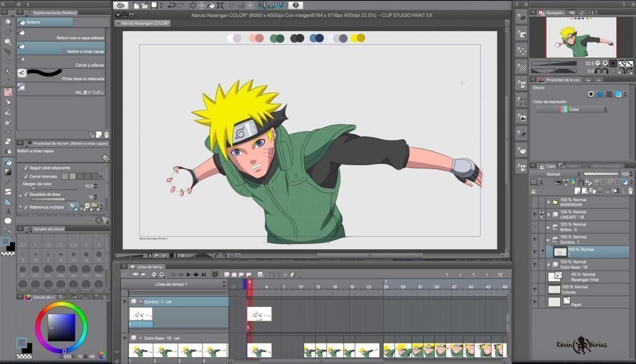Open the help question mark
Screen dimensions: 636x364
[x=296, y=5]
